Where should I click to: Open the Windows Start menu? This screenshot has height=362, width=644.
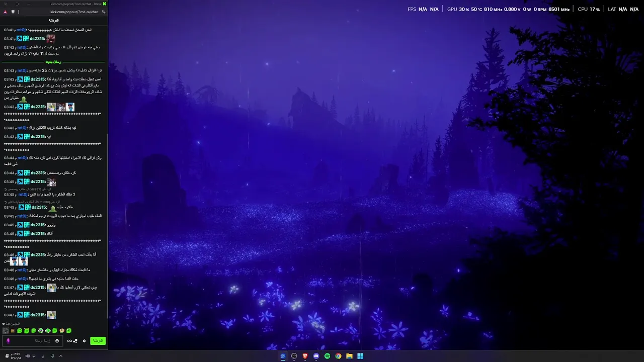click(x=360, y=356)
